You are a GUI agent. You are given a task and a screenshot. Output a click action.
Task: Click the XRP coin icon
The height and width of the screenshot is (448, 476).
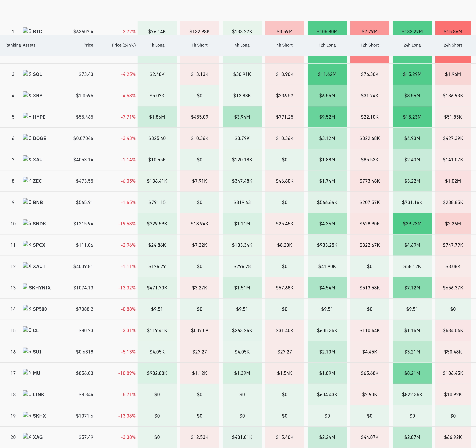pyautogui.click(x=27, y=94)
